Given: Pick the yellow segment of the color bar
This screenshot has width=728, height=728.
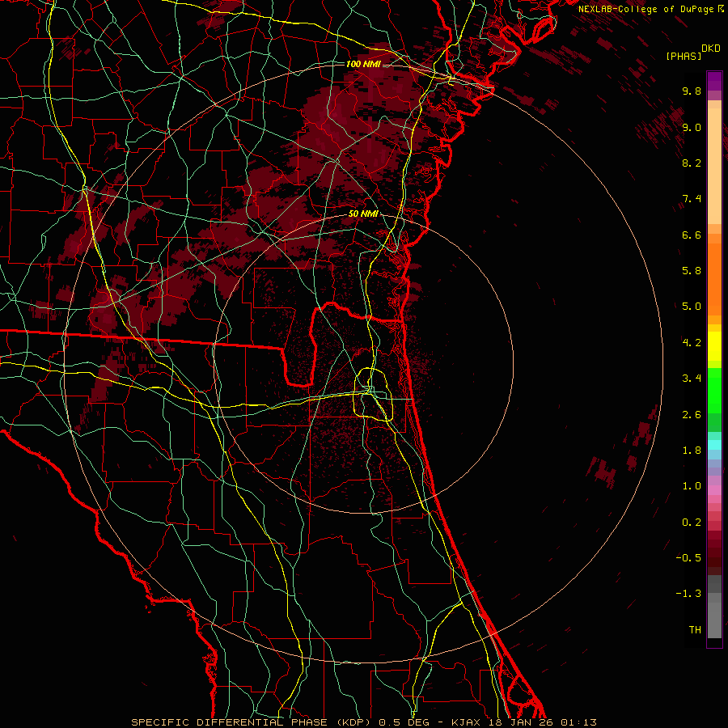Looking at the screenshot, I should tap(714, 346).
